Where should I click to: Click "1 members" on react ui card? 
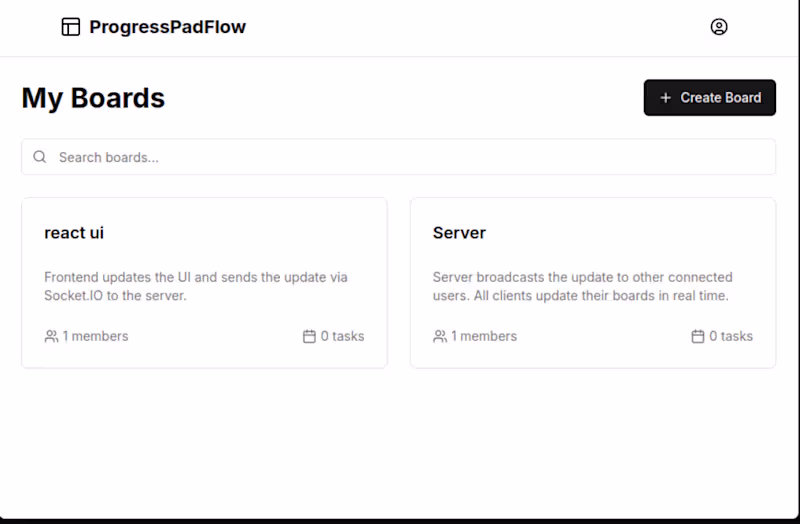[x=95, y=336]
